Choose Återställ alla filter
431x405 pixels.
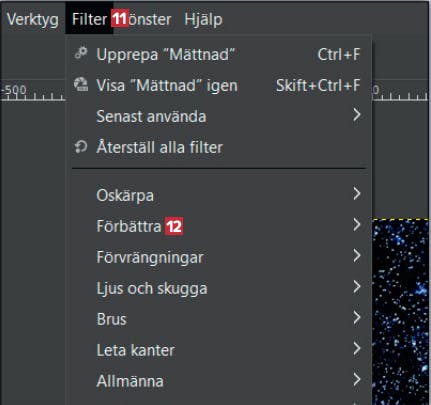click(x=219, y=147)
